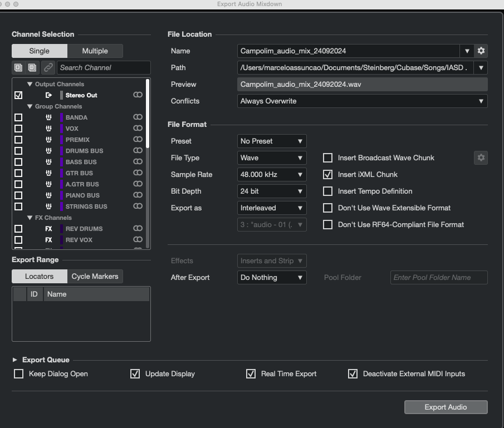Viewport: 504px width, 428px height.
Task: Check the BANDA group channel checkbox
Action: [x=18, y=117]
